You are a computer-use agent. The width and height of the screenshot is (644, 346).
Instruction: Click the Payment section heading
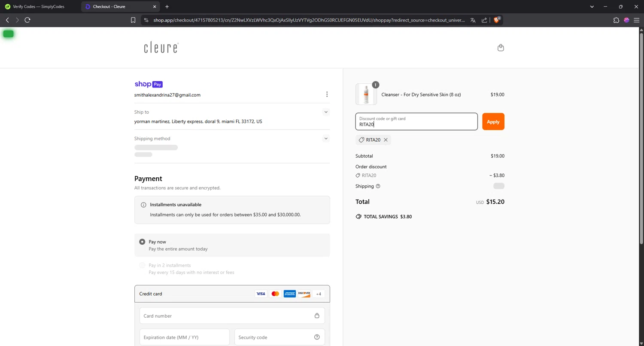[148, 179]
